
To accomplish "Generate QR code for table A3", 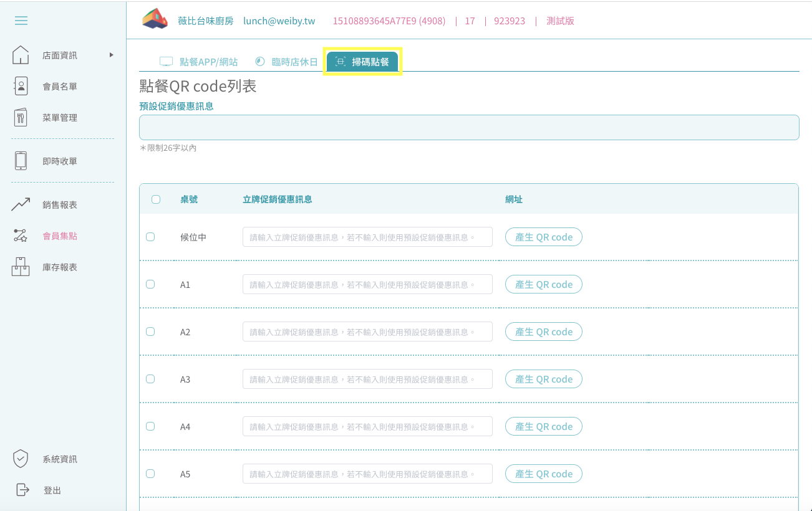I will point(543,379).
